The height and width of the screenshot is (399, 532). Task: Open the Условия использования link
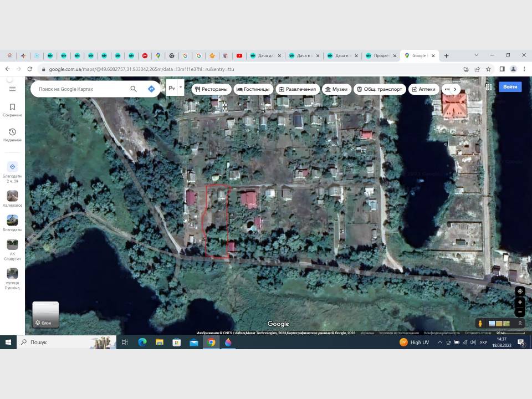click(x=399, y=333)
